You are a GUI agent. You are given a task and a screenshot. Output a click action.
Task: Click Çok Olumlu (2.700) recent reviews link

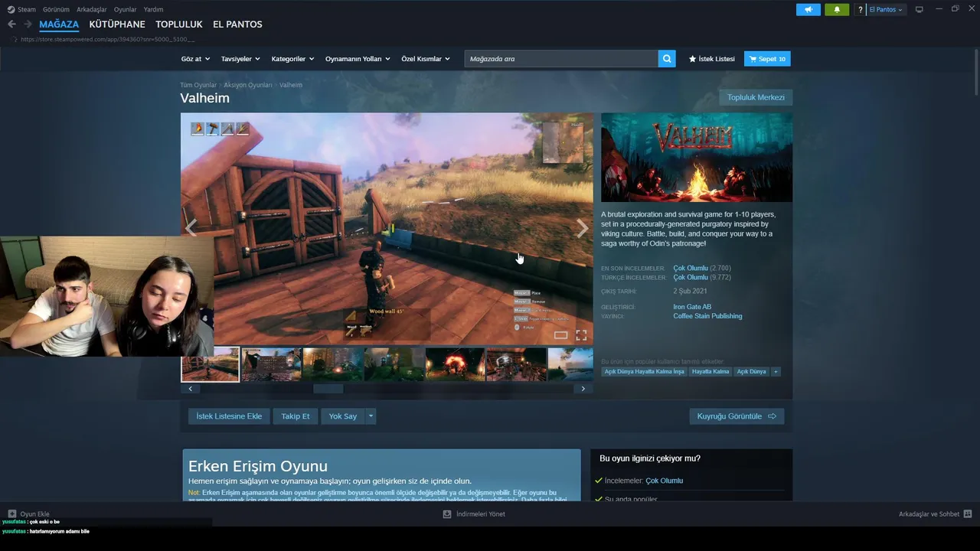(702, 269)
